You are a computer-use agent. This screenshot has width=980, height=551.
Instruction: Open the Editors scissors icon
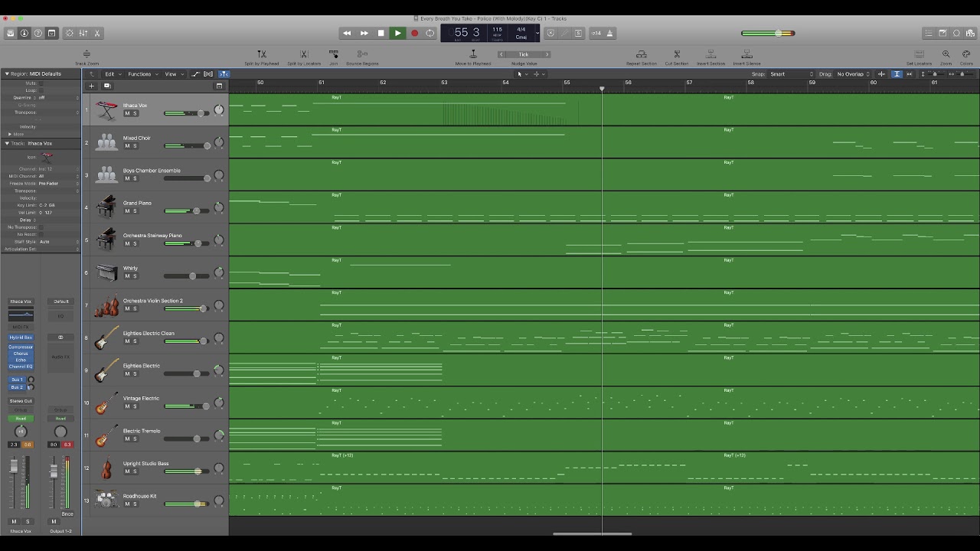tap(97, 33)
